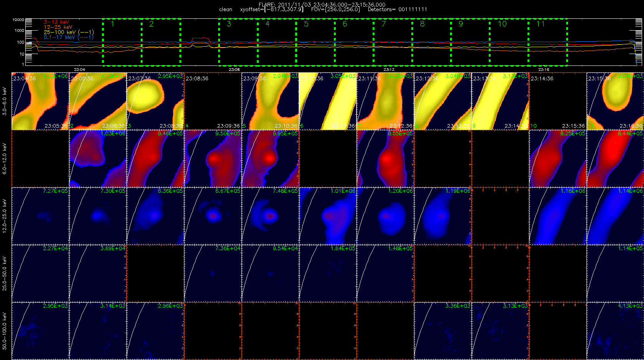The height and width of the screenshot is (360, 644).
Task: Open the 6-12 keV image labeled 9.46E+05
Action: [155, 159]
